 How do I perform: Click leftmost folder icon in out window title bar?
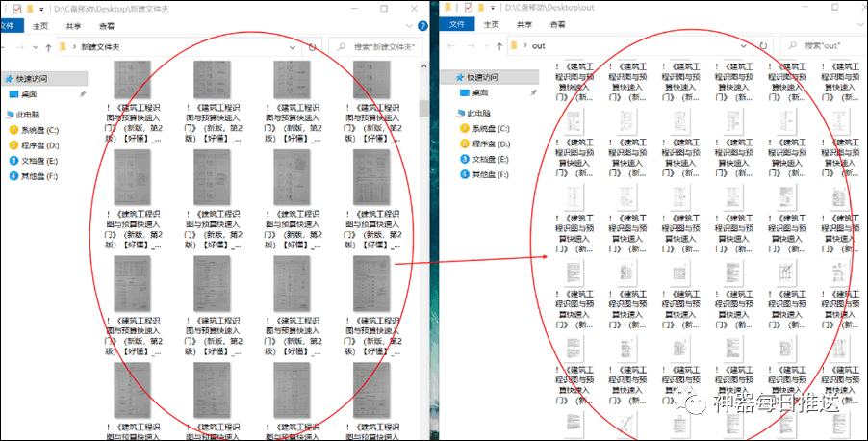click(x=447, y=8)
